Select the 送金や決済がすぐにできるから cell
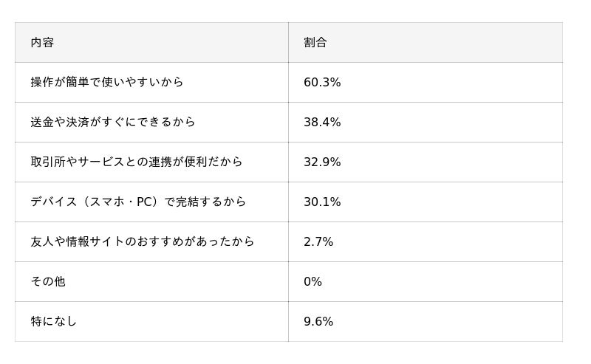Image resolution: width=591 pixels, height=364 pixels. tap(113, 123)
